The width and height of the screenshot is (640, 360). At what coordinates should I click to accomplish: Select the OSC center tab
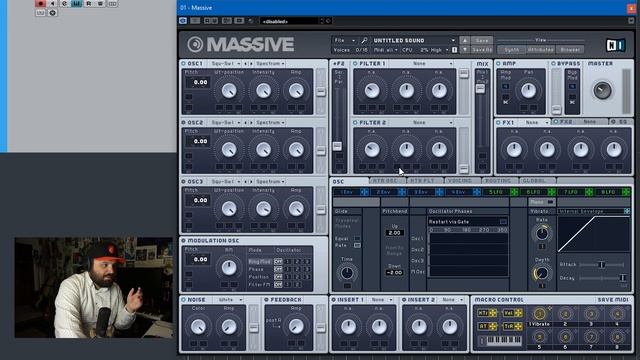pos(349,181)
